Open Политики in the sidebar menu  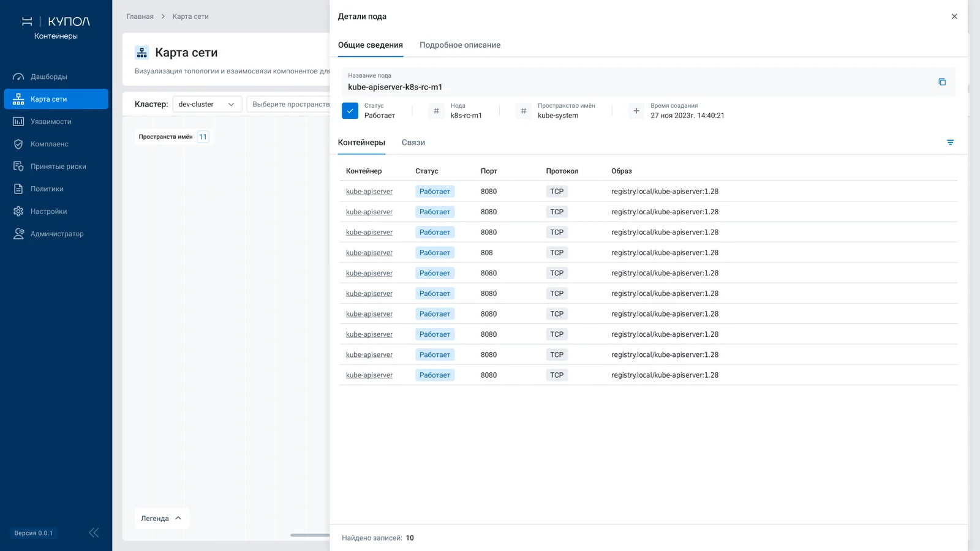click(x=56, y=189)
